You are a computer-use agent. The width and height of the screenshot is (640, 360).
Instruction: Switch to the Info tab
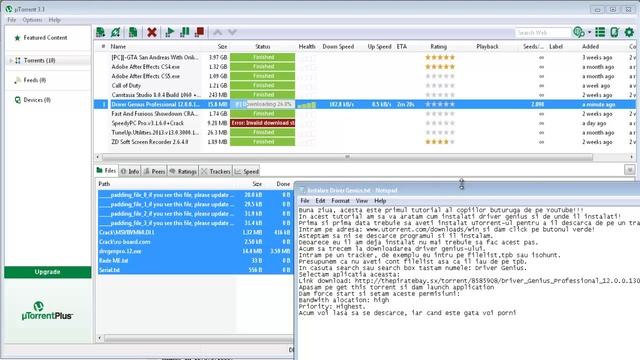pyautogui.click(x=130, y=171)
